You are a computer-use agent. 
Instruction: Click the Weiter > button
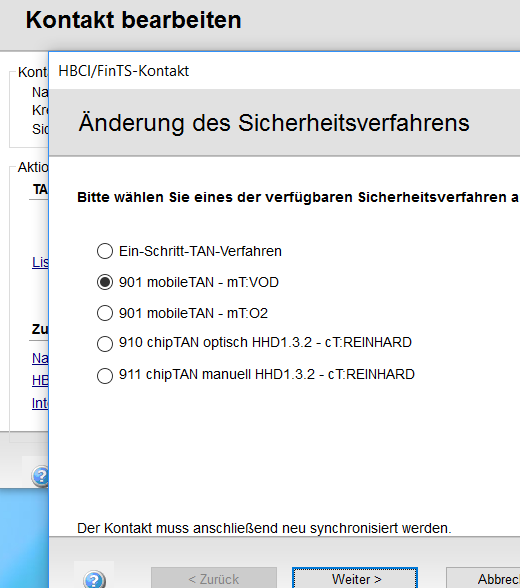pyautogui.click(x=355, y=579)
